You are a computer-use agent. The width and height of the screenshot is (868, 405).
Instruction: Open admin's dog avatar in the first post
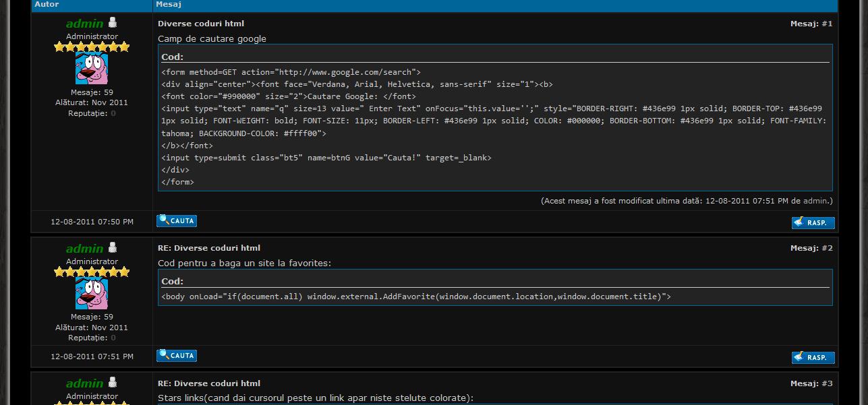(x=92, y=69)
